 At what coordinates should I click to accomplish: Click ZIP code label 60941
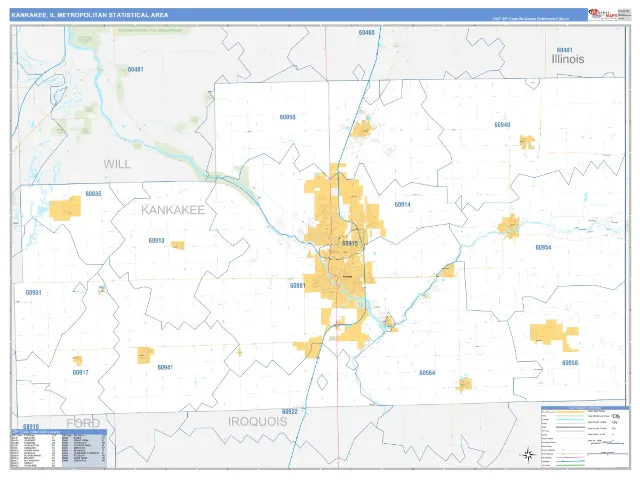pyautogui.click(x=165, y=367)
